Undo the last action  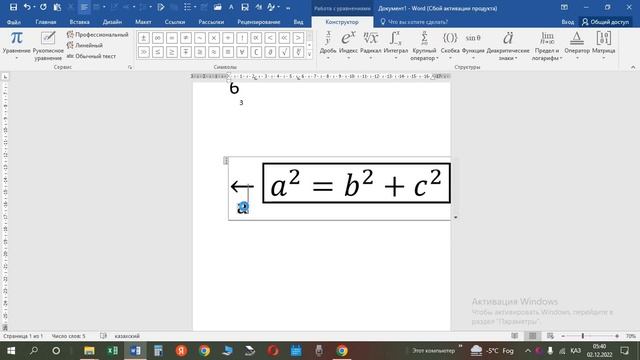point(27,7)
